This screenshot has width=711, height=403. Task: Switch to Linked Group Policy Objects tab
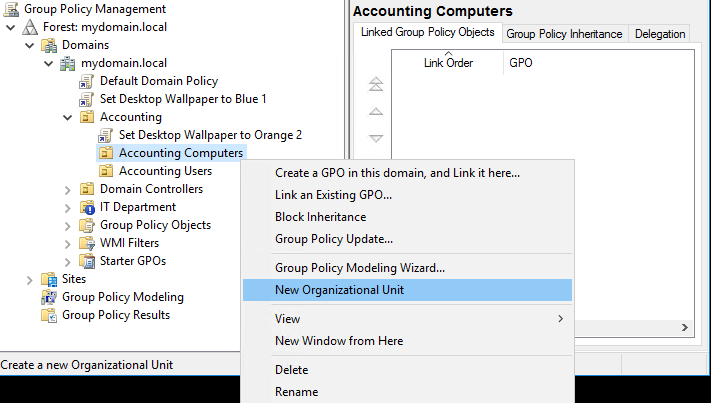tap(428, 32)
